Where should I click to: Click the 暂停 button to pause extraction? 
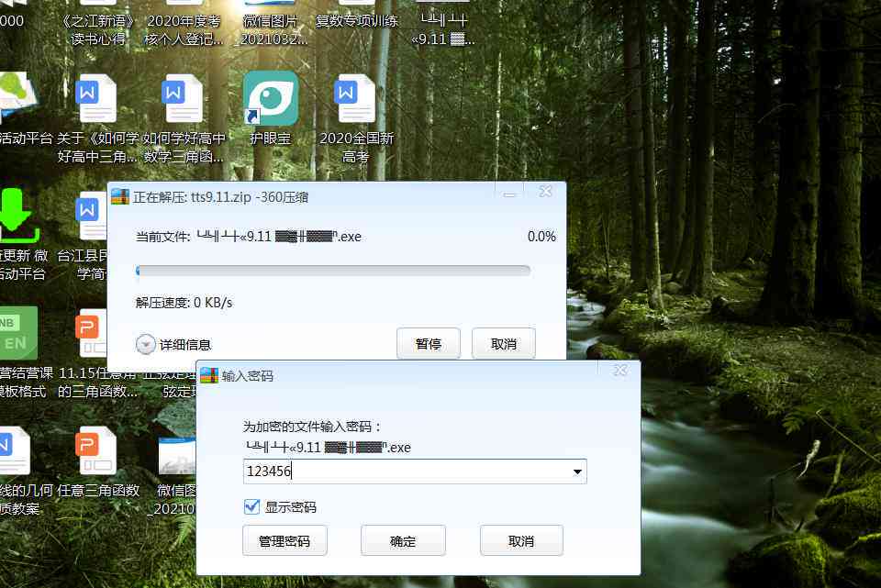coord(429,344)
